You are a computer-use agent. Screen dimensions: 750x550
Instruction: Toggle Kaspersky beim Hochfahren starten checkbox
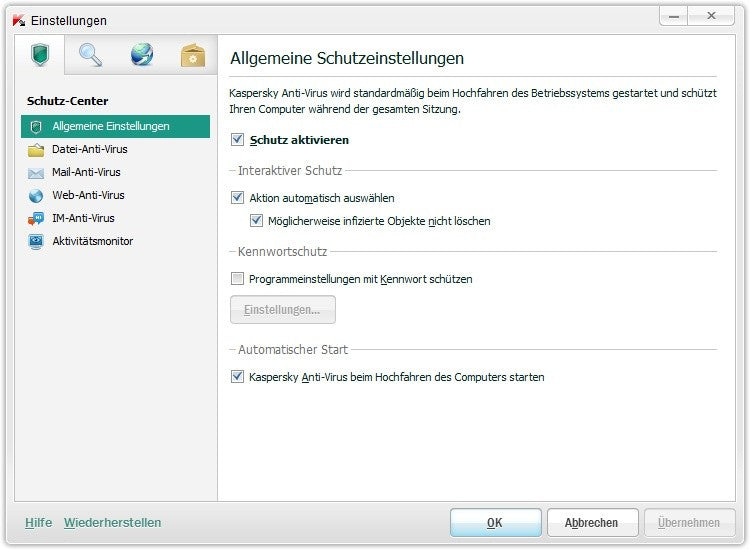click(237, 376)
